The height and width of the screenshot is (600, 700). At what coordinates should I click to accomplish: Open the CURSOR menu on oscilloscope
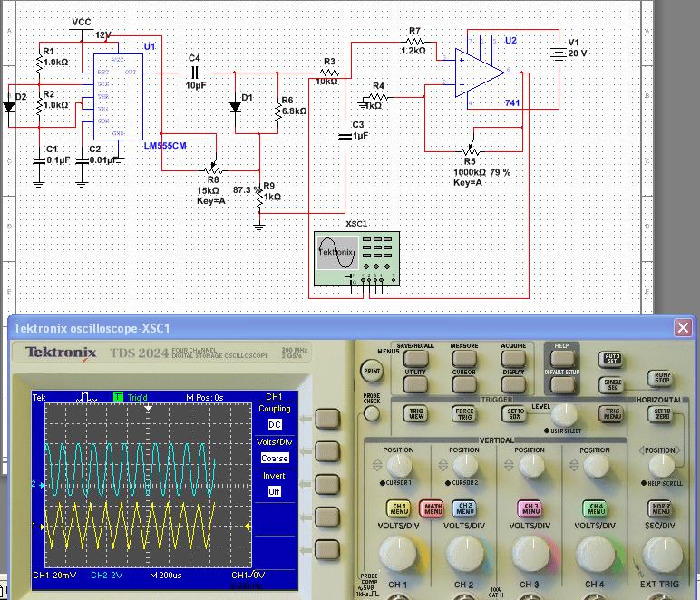tap(463, 384)
